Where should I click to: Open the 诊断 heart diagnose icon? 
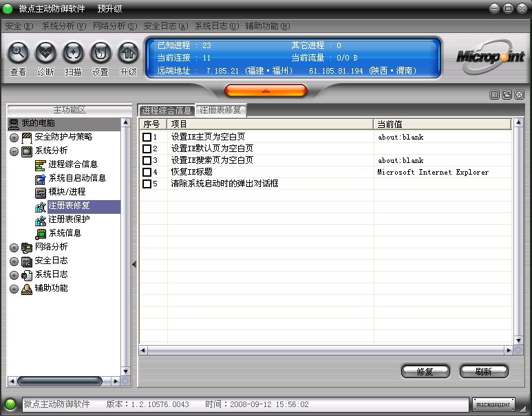[45, 53]
